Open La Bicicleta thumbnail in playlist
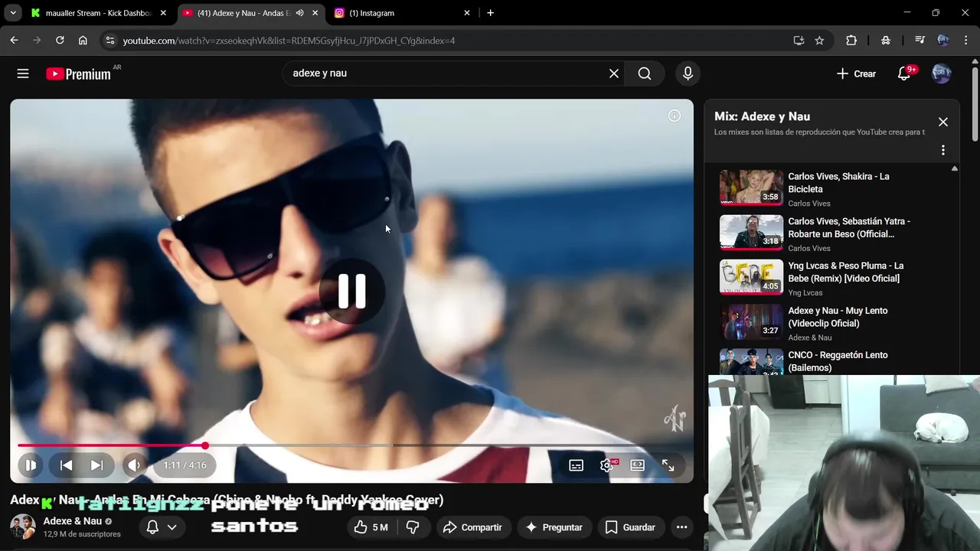The image size is (980, 551). (751, 187)
